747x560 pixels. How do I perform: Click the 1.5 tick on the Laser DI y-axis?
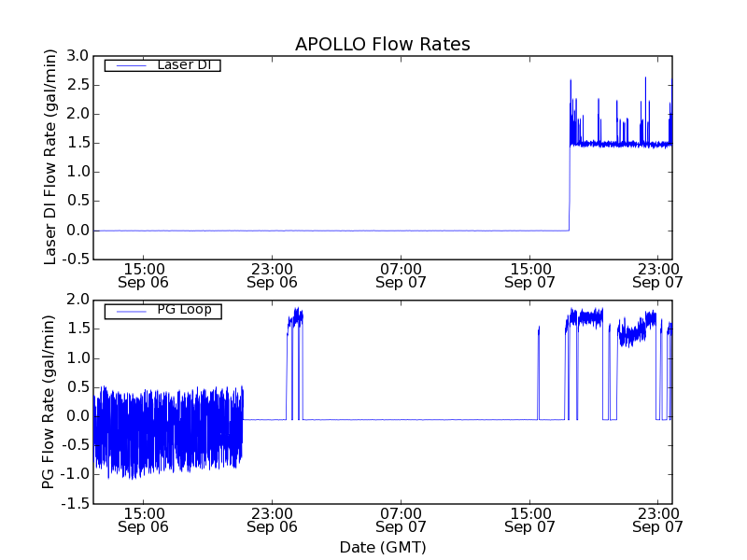[78, 143]
